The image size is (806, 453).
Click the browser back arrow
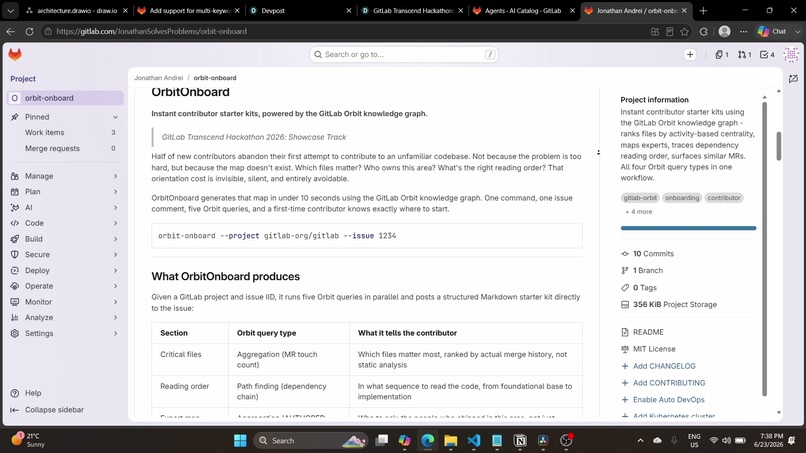click(x=11, y=31)
